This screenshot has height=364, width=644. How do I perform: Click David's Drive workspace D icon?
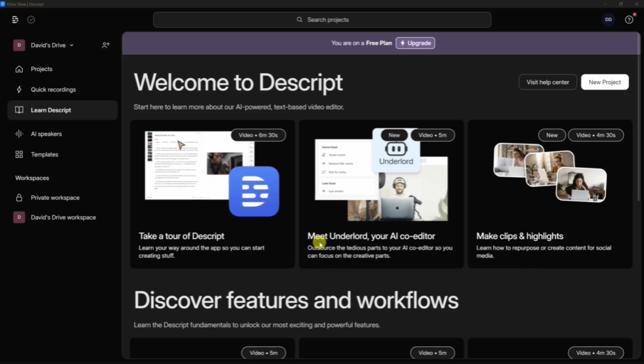click(x=19, y=217)
